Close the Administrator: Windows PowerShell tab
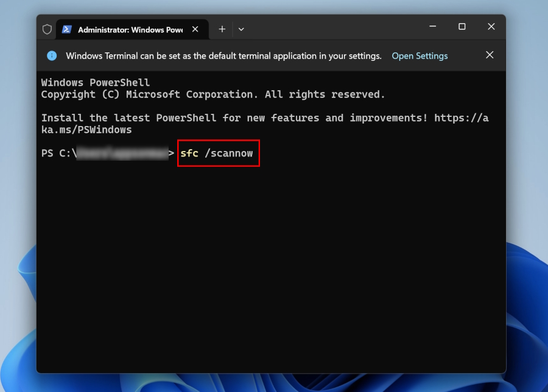This screenshot has height=392, width=548. point(195,29)
